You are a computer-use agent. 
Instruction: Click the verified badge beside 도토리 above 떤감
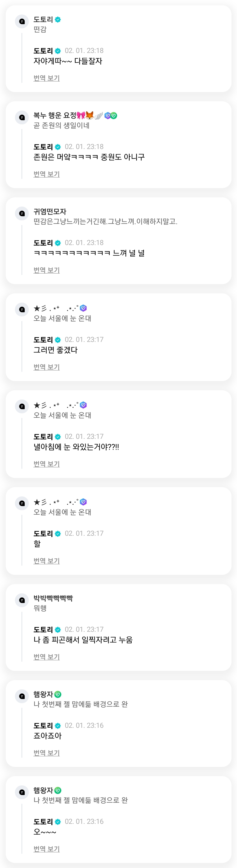[58, 20]
